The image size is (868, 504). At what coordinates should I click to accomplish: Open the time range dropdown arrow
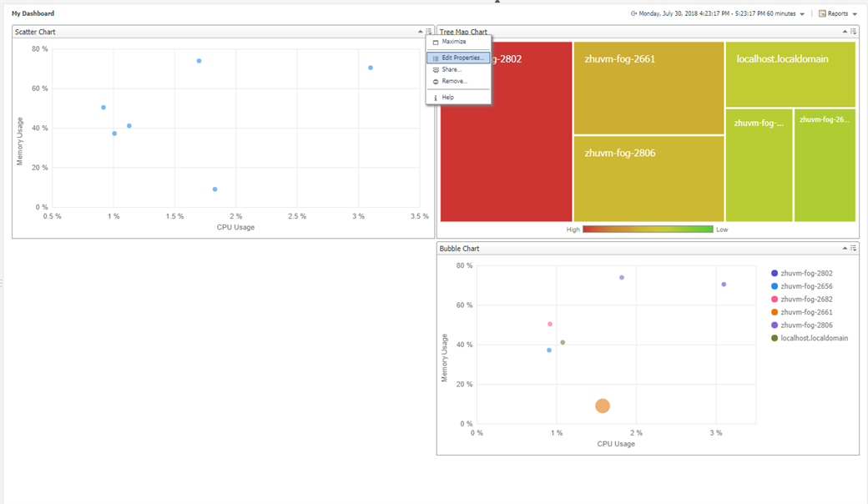[x=802, y=14]
